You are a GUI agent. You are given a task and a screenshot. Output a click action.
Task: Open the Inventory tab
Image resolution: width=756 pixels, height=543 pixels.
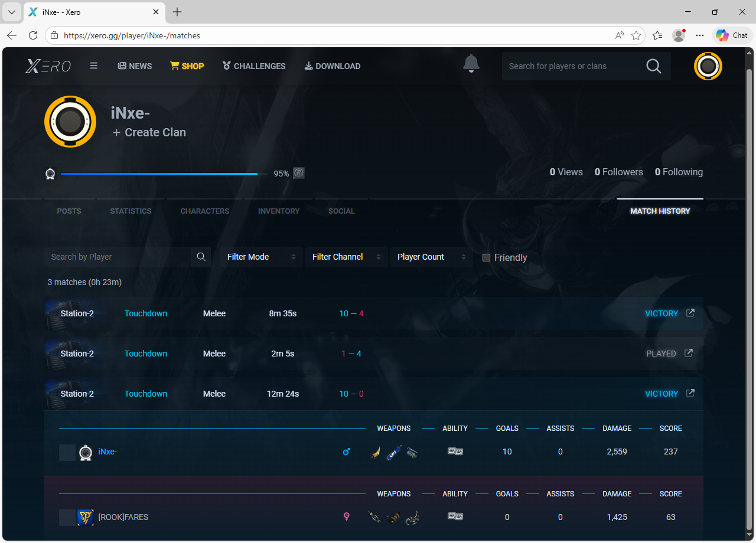pyautogui.click(x=279, y=211)
